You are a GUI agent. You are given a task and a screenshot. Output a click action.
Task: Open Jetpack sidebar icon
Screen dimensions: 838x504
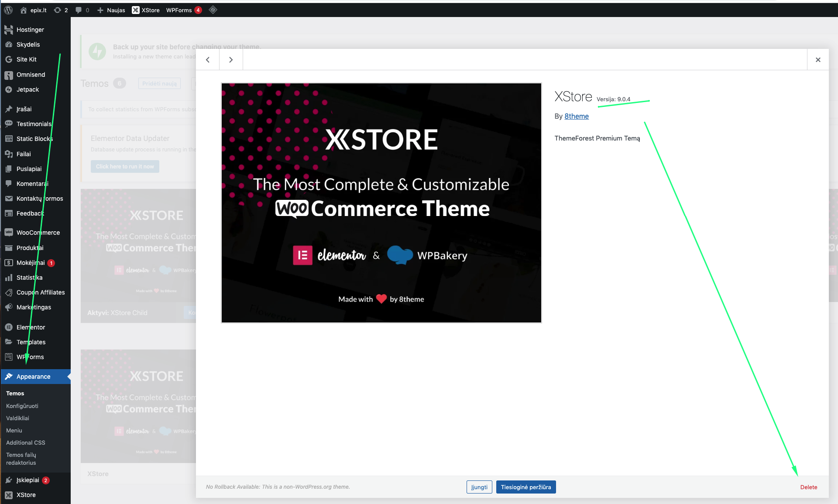[9, 89]
